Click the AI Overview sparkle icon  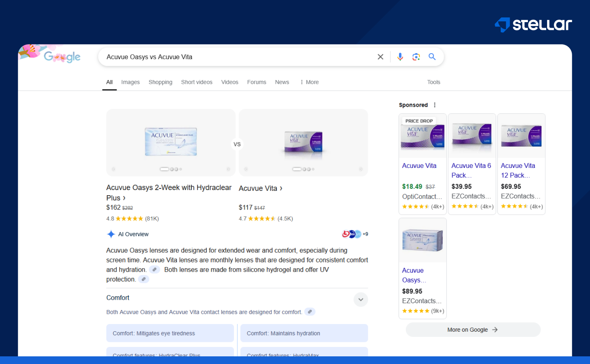pyautogui.click(x=111, y=234)
